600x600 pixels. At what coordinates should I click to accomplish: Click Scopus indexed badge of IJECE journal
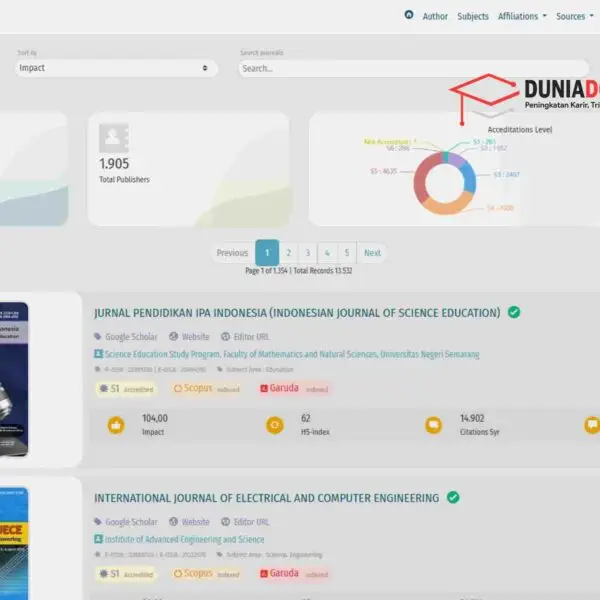click(x=207, y=574)
